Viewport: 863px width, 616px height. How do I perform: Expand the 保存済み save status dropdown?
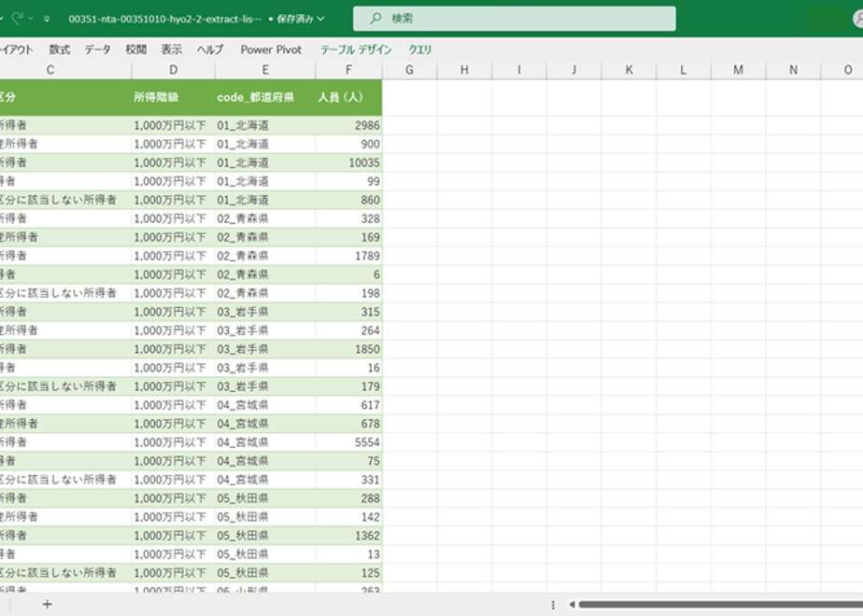coord(321,19)
